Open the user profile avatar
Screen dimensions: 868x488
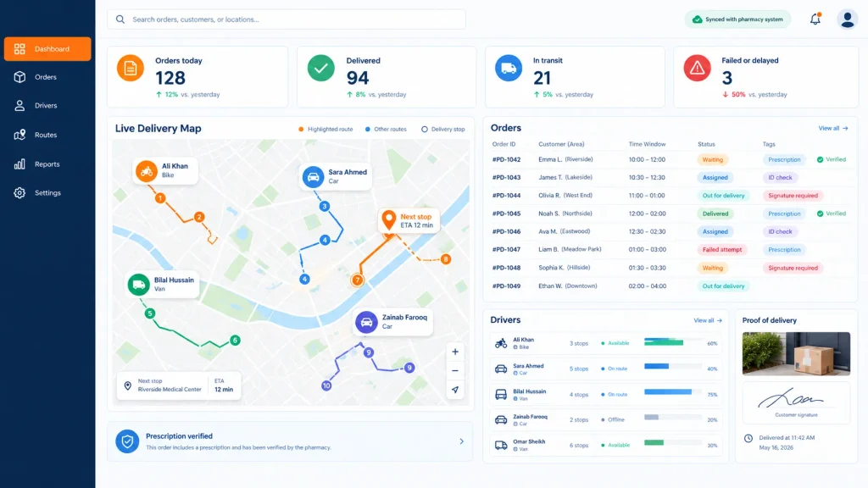[x=847, y=19]
